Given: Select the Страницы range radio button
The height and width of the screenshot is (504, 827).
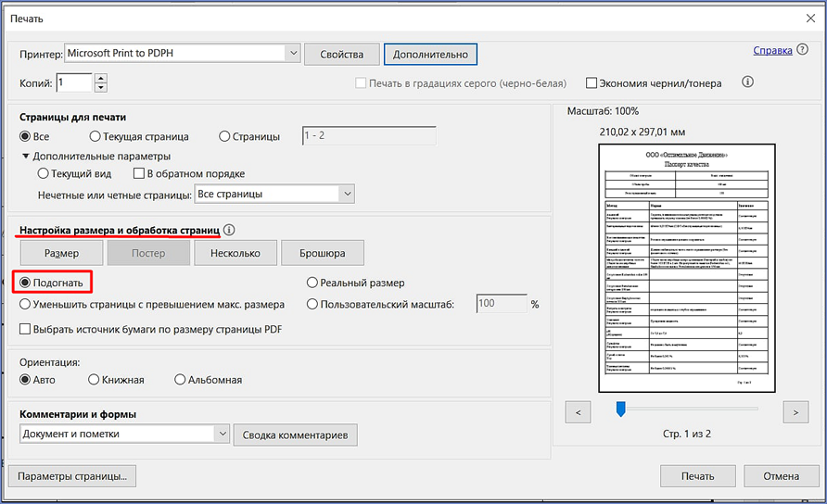Looking at the screenshot, I should [224, 136].
